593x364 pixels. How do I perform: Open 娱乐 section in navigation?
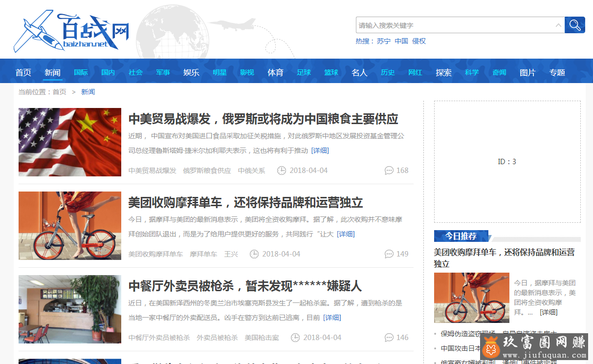pos(191,72)
